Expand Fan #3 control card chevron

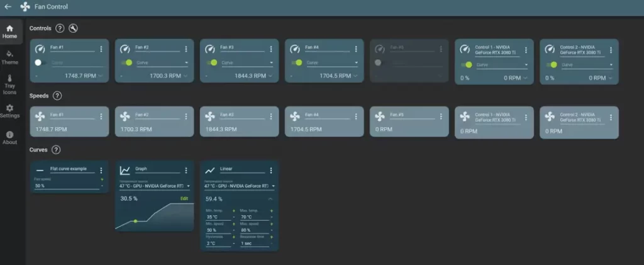pyautogui.click(x=270, y=76)
